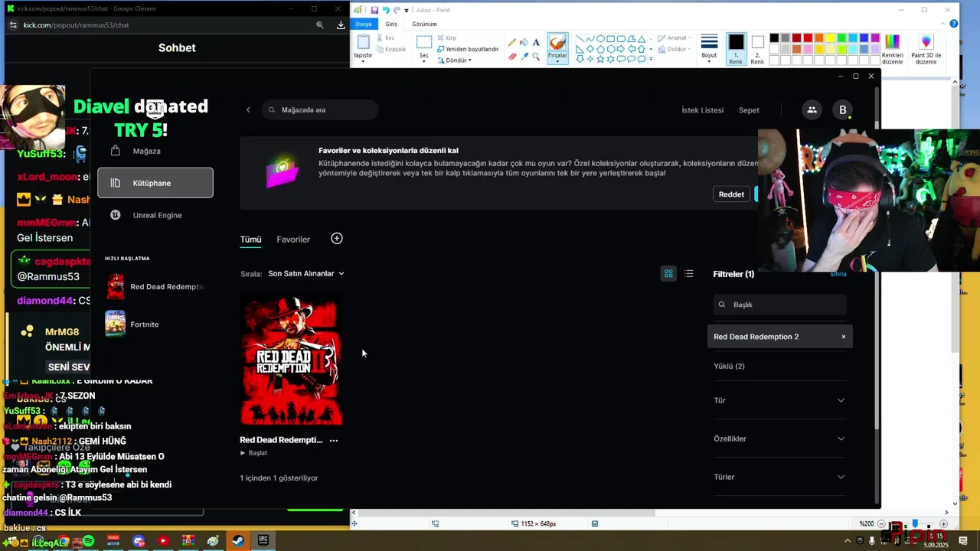980x551 pixels.
Task: Click the Başlık filter search field
Action: pos(780,305)
